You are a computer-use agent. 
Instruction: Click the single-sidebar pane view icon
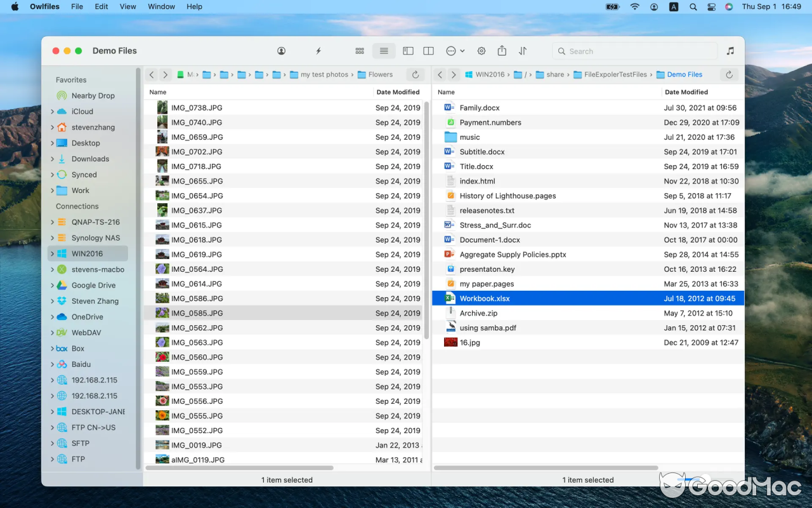coord(408,51)
